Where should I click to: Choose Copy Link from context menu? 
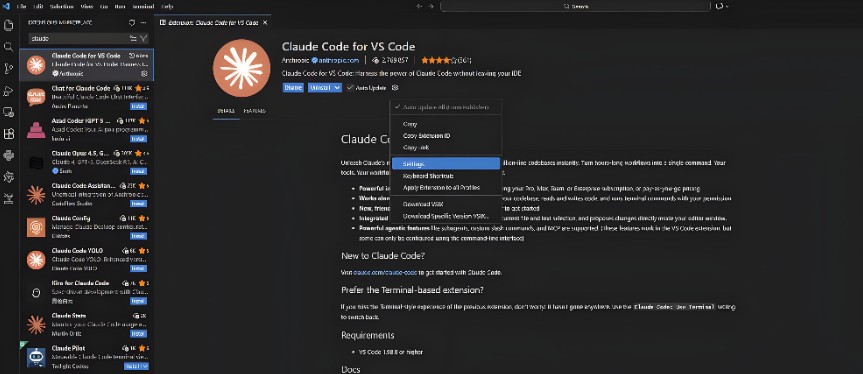[x=446, y=147]
